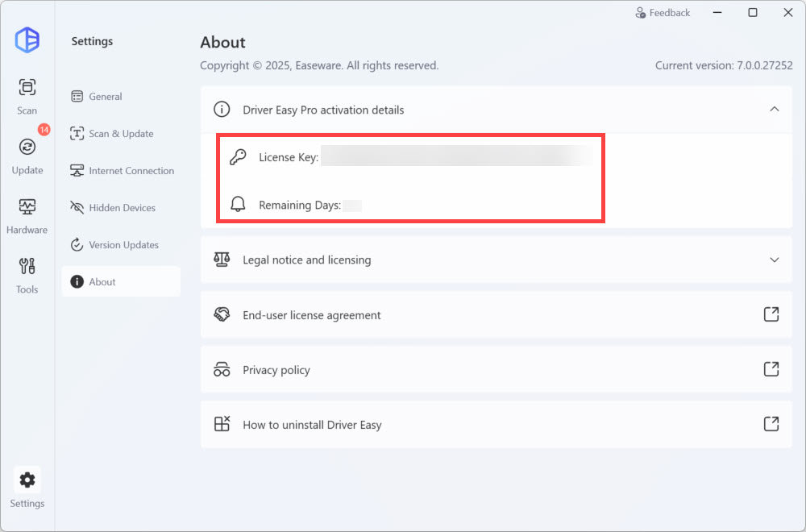Click the General list icon
The image size is (806, 532).
point(77,96)
